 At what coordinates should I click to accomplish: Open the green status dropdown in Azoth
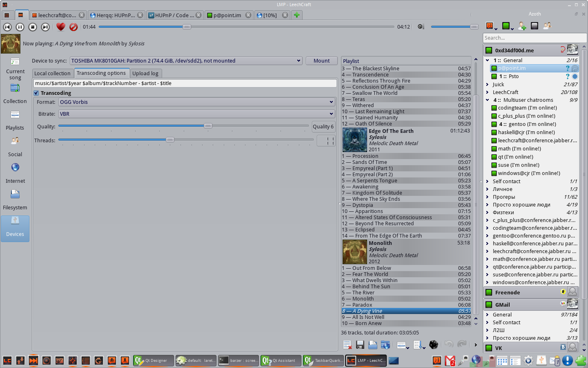[x=508, y=26]
